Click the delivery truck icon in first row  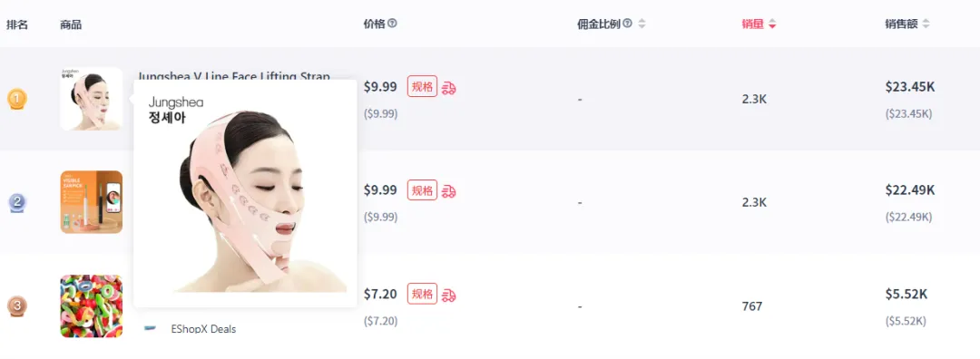(449, 87)
